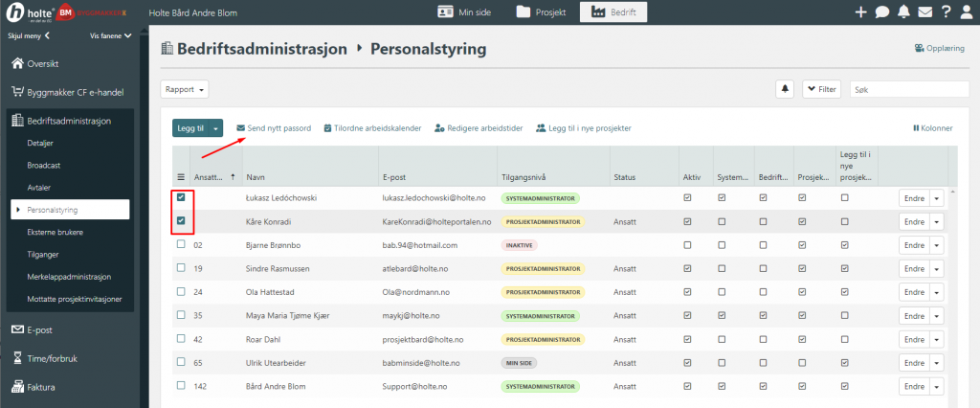Select the checkbox for Sindre Rasmussen row
The width and height of the screenshot is (980, 408).
181,268
